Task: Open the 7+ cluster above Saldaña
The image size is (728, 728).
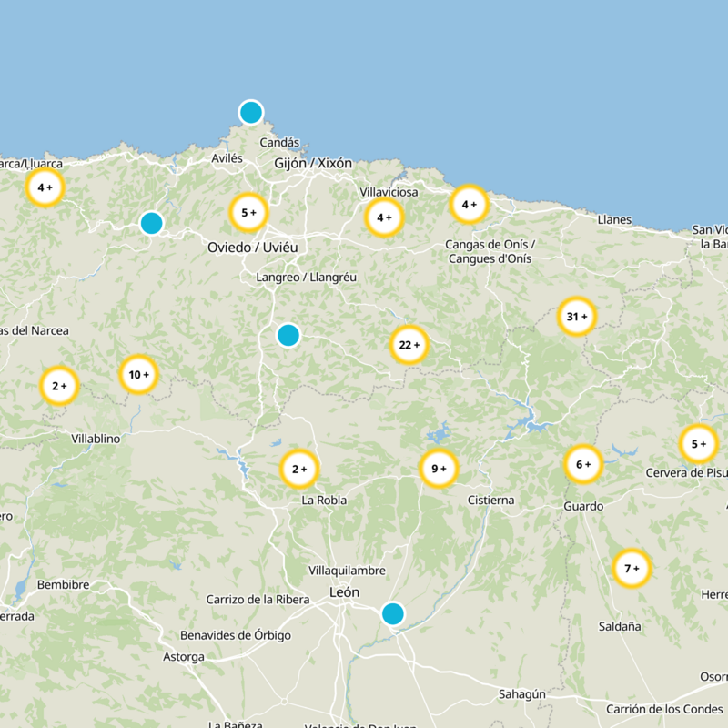Action: (632, 568)
